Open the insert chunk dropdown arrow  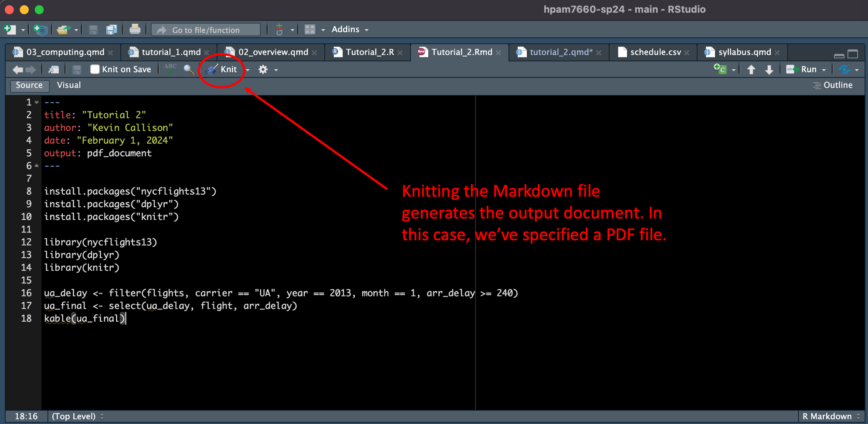click(733, 70)
